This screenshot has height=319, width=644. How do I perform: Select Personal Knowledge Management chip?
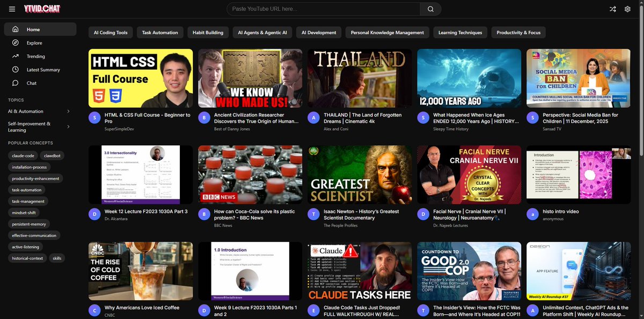387,32
